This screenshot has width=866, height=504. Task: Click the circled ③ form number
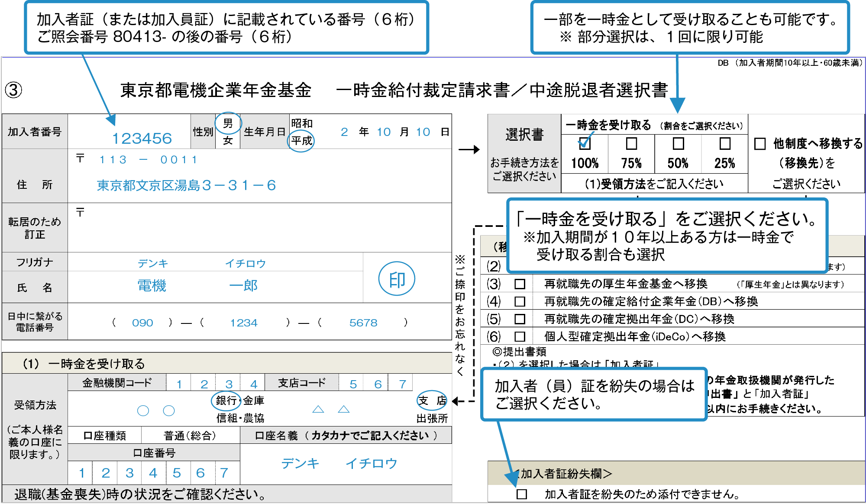[13, 90]
